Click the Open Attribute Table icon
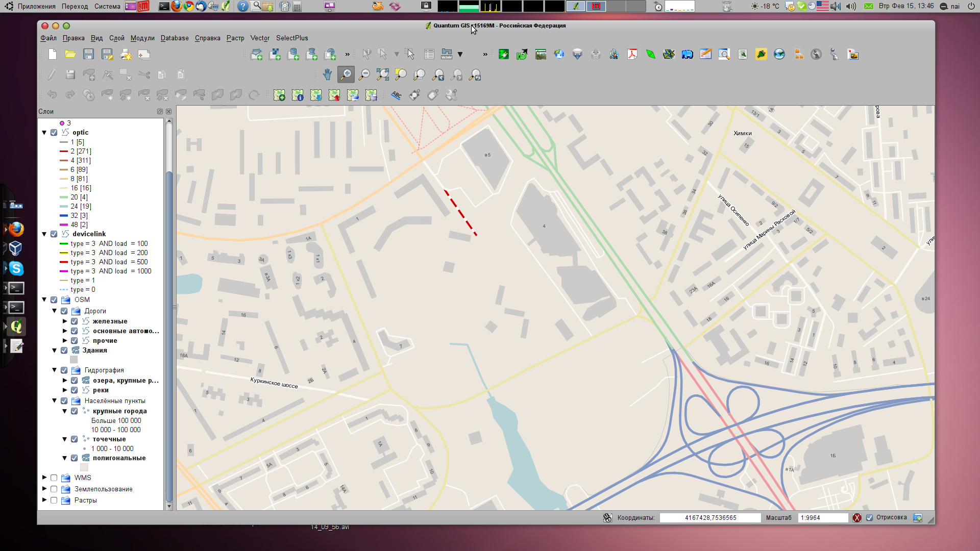 tap(429, 55)
